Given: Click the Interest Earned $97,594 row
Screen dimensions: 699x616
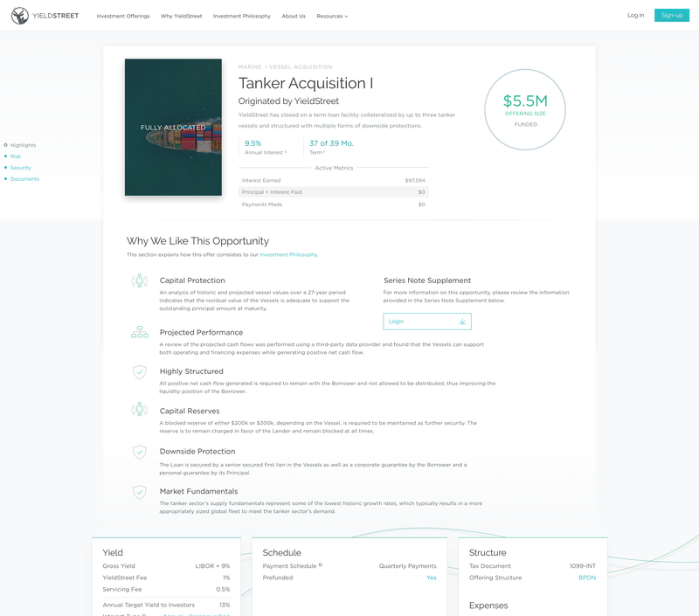Looking at the screenshot, I should 334,181.
